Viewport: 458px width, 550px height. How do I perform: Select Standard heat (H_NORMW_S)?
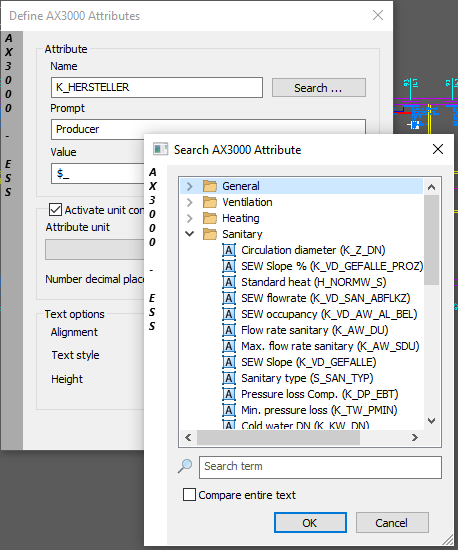tap(314, 282)
